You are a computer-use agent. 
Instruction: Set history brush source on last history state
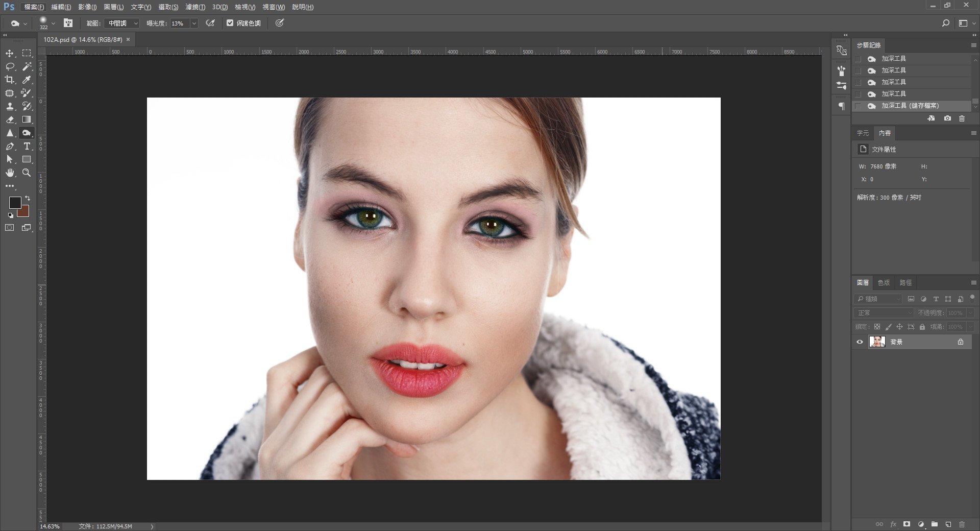pyautogui.click(x=859, y=106)
